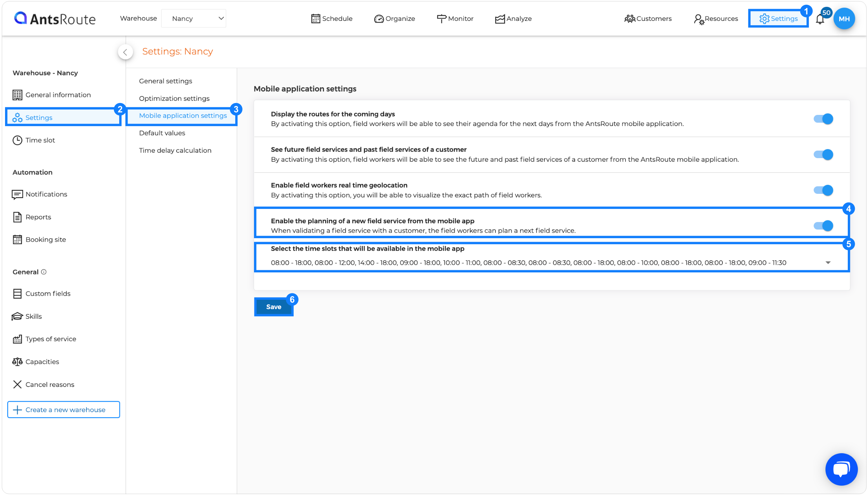Go to General information page
The image size is (868, 495).
point(58,95)
